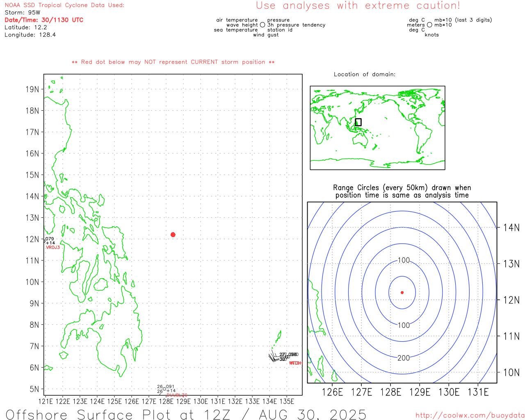525x420 pixels.
Task: Click the '124E' longitude label on main map
Action: (x=97, y=402)
